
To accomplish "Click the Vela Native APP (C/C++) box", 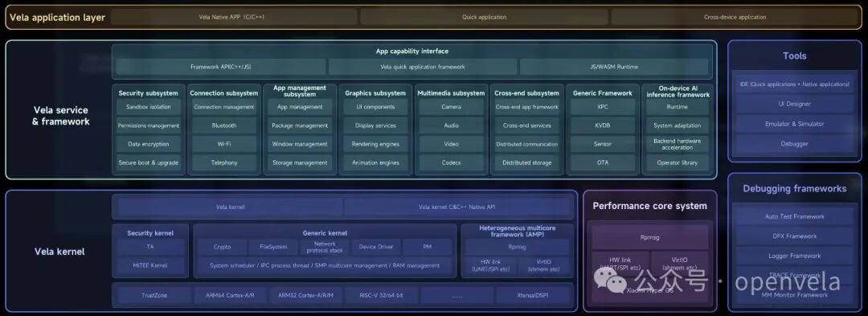I will (234, 17).
